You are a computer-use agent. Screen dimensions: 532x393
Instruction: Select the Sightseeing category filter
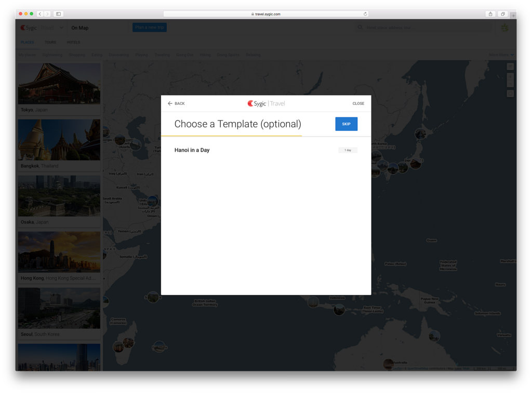coord(52,55)
